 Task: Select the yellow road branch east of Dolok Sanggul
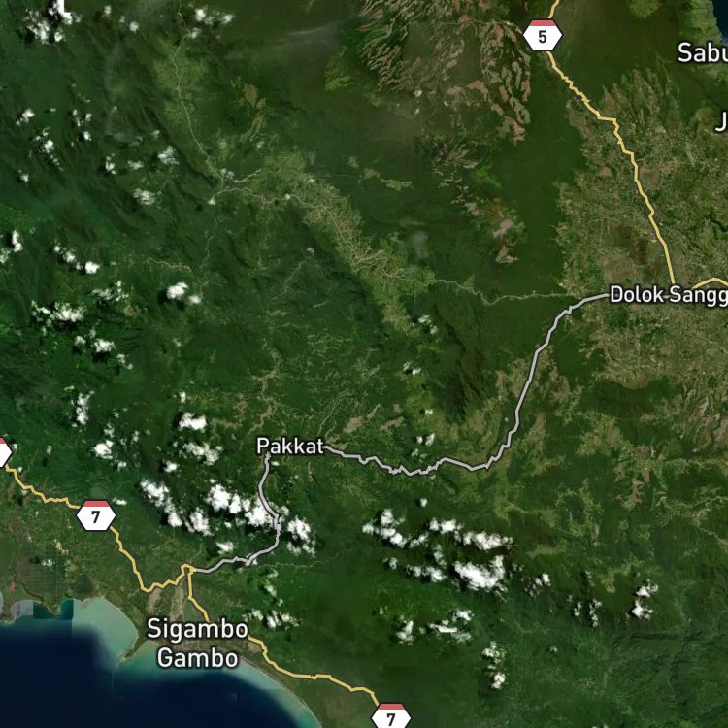click(711, 281)
